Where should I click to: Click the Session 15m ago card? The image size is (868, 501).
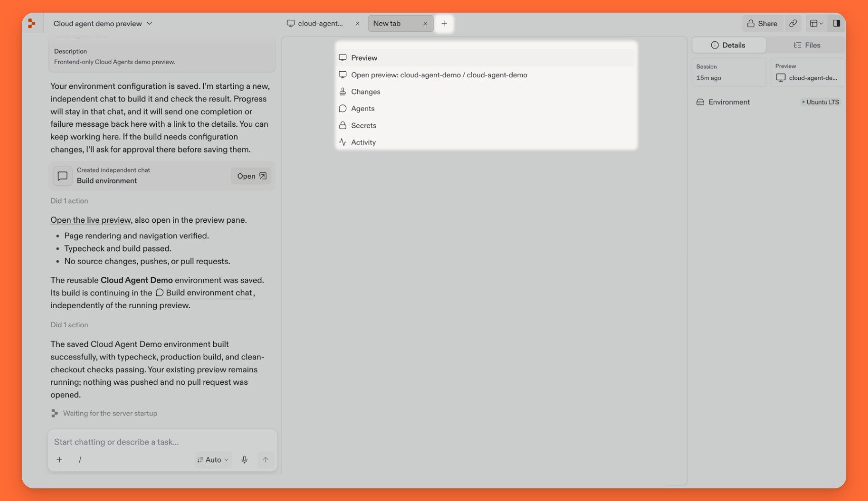coord(728,72)
